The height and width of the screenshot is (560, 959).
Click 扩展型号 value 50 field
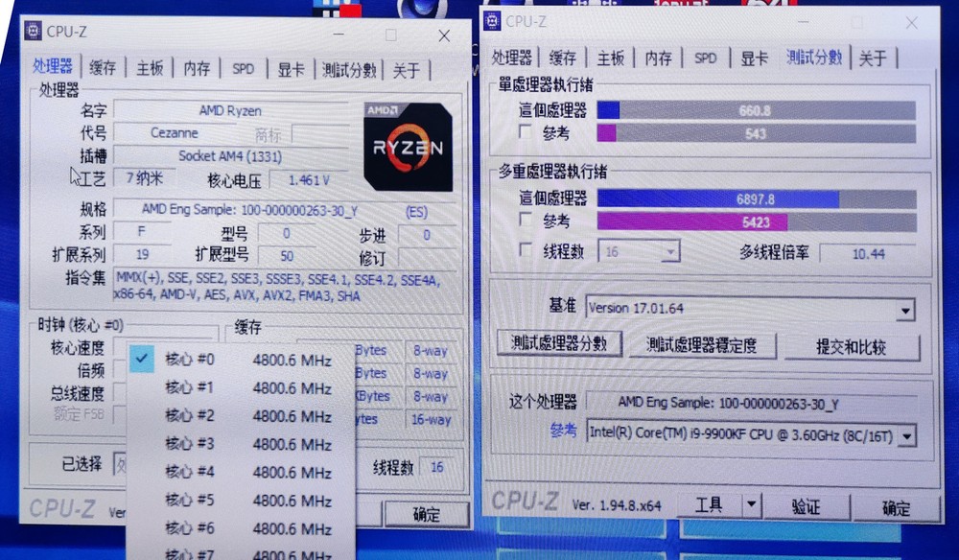pos(287,255)
